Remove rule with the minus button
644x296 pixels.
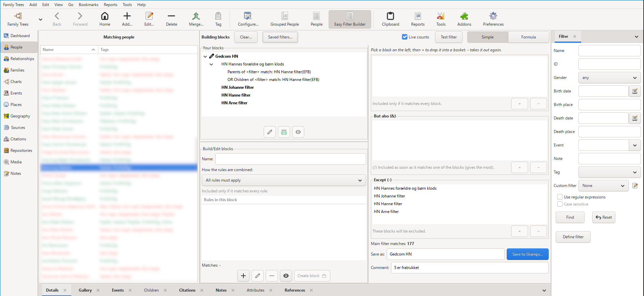(272, 276)
